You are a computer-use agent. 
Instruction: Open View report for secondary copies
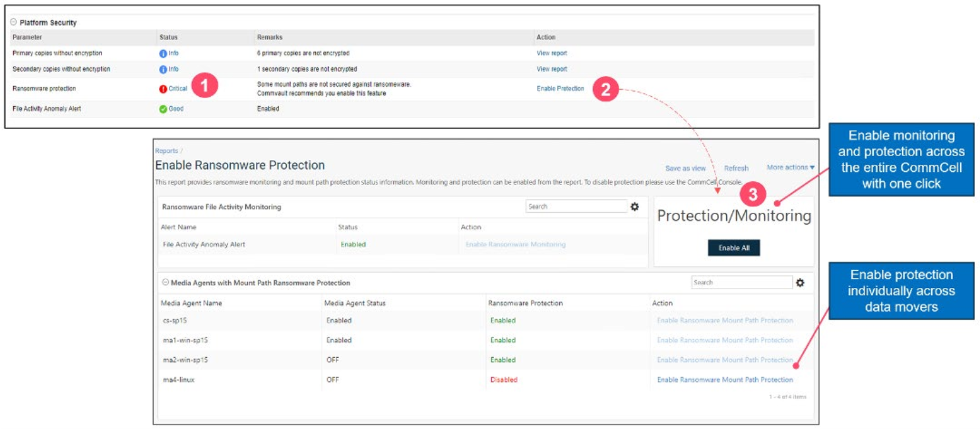pos(551,69)
